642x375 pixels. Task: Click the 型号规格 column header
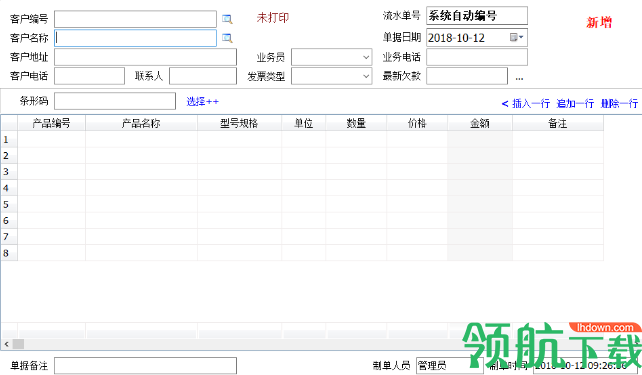(240, 123)
